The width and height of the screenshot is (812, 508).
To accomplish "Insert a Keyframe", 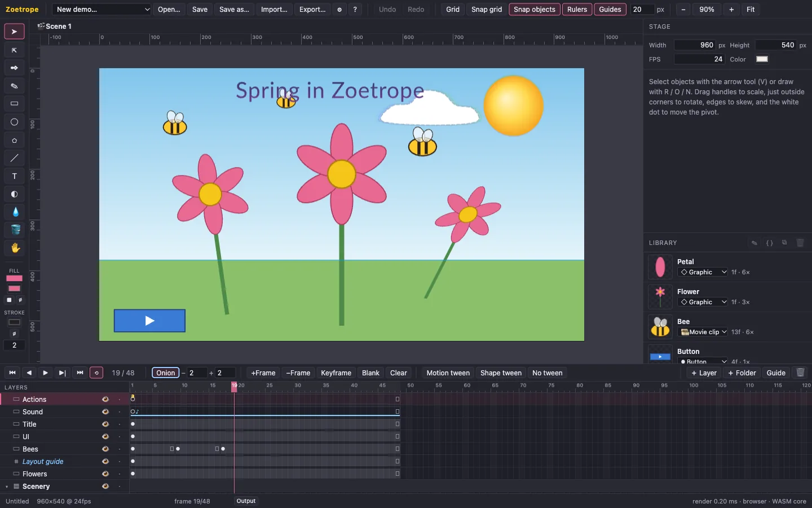I will [x=336, y=373].
